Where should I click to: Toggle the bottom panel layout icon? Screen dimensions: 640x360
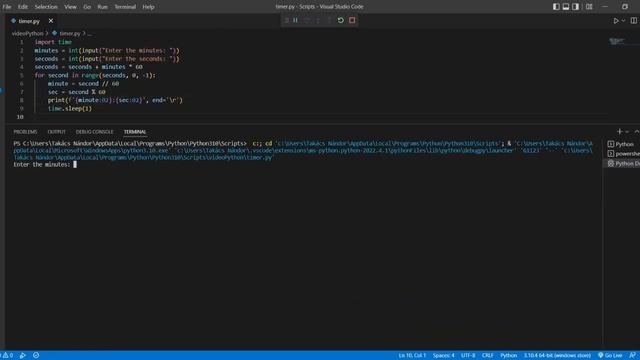pos(566,7)
